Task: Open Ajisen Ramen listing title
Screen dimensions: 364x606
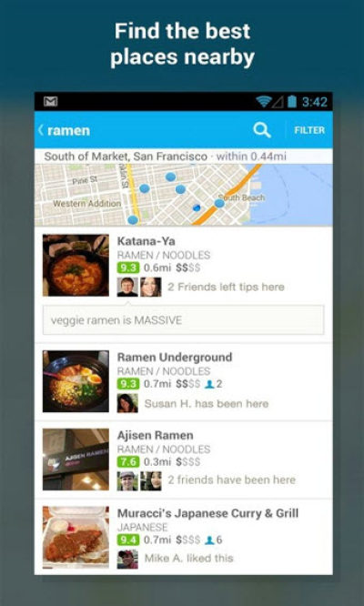Action: pos(156,435)
